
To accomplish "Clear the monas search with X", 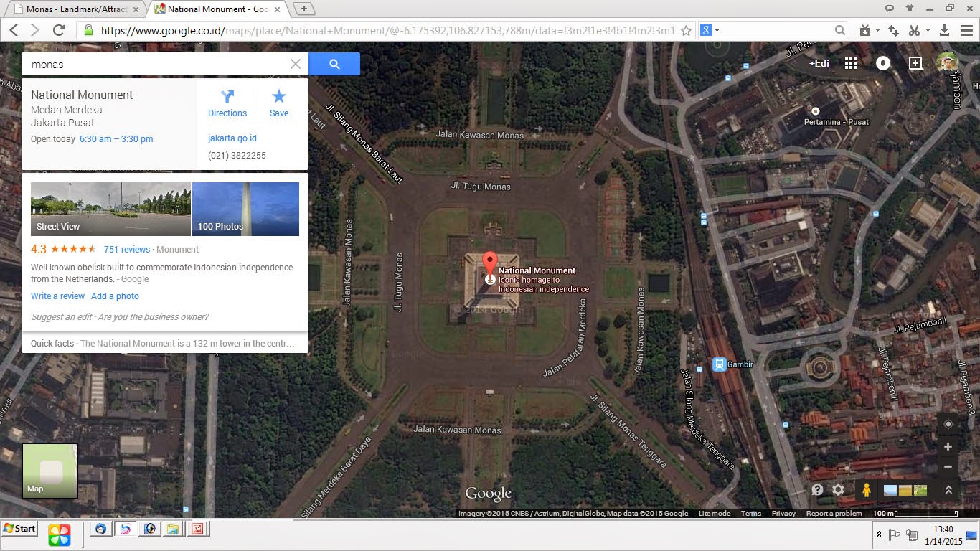I will point(296,64).
